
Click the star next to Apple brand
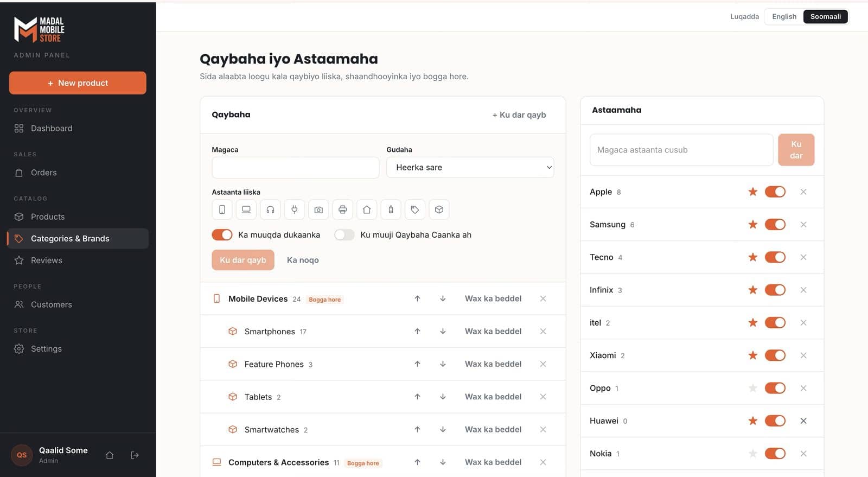(x=753, y=192)
